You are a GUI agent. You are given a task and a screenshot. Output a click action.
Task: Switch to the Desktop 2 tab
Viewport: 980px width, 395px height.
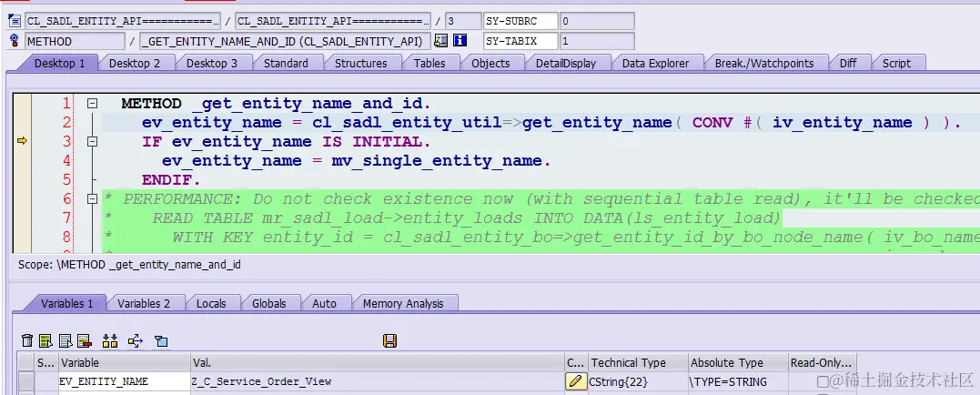(135, 63)
